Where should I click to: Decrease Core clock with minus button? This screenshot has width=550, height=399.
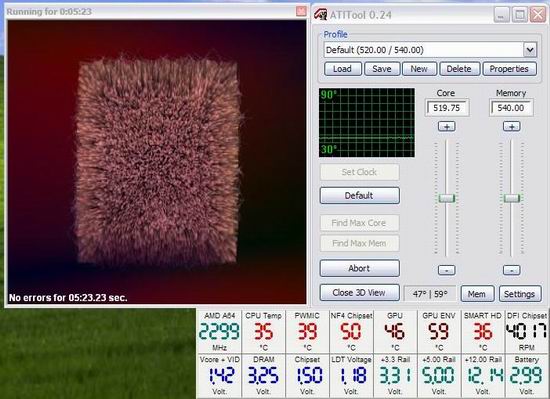tap(447, 270)
